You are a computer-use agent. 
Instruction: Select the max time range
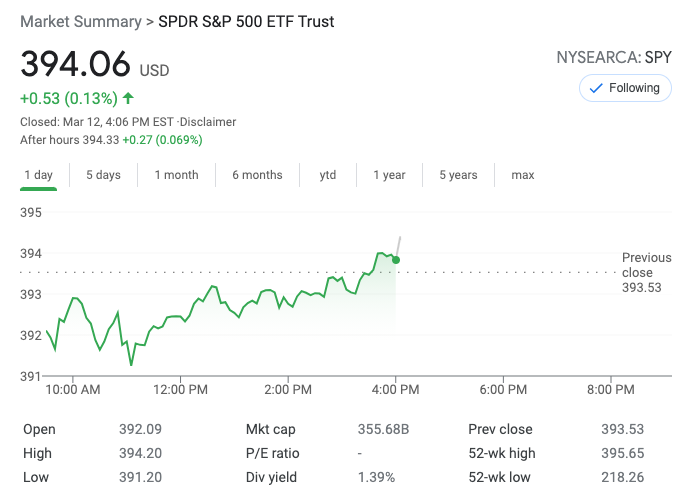pos(523,175)
